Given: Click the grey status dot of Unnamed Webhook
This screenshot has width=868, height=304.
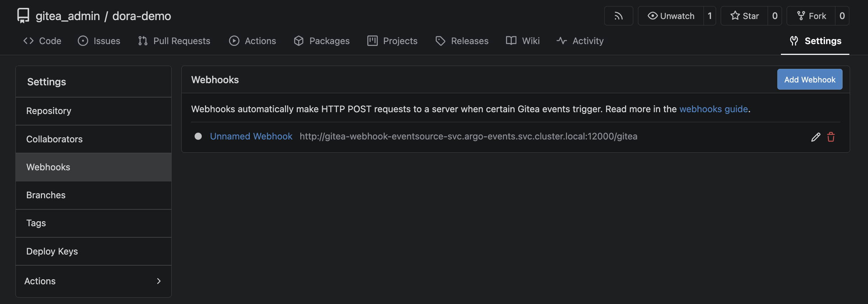Looking at the screenshot, I should 198,136.
